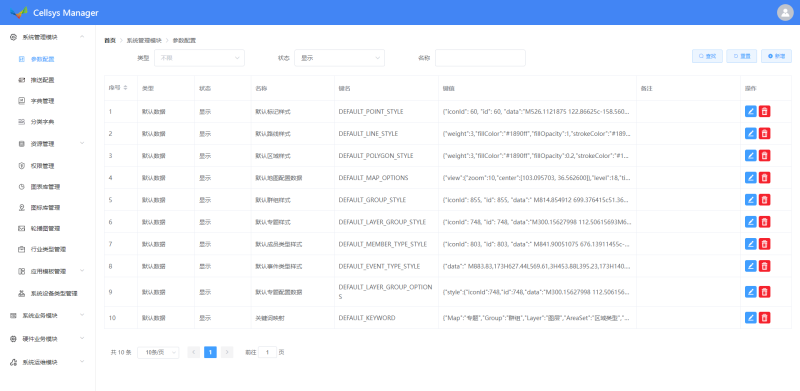
Task: Click the previous page arrow
Action: pyautogui.click(x=193, y=352)
